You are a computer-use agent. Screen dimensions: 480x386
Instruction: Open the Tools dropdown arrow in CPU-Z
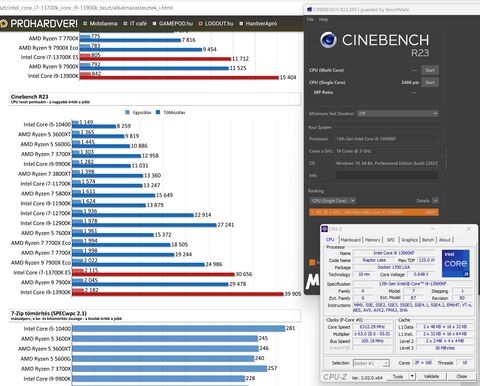click(412, 376)
